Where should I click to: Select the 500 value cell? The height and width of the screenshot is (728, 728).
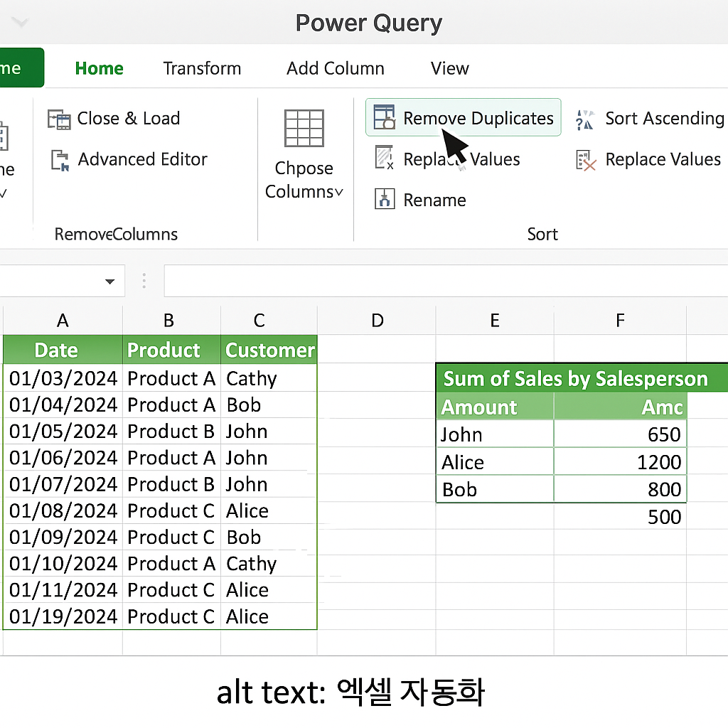pos(620,517)
